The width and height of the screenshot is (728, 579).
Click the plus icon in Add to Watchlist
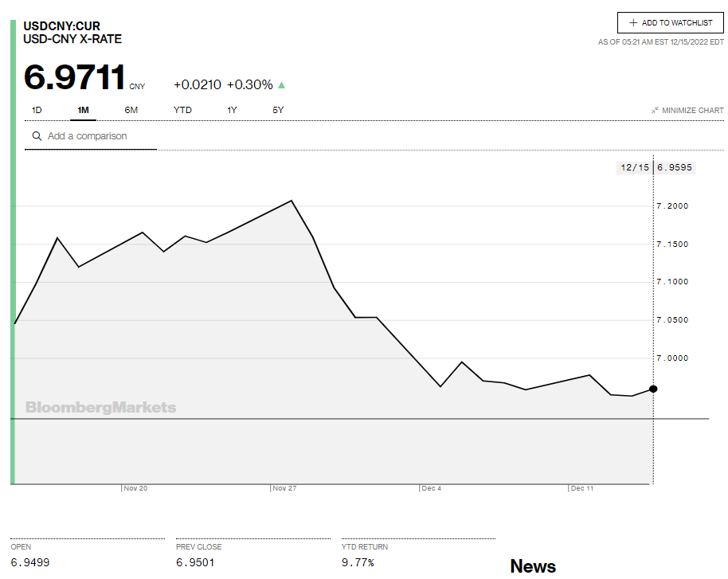(633, 23)
